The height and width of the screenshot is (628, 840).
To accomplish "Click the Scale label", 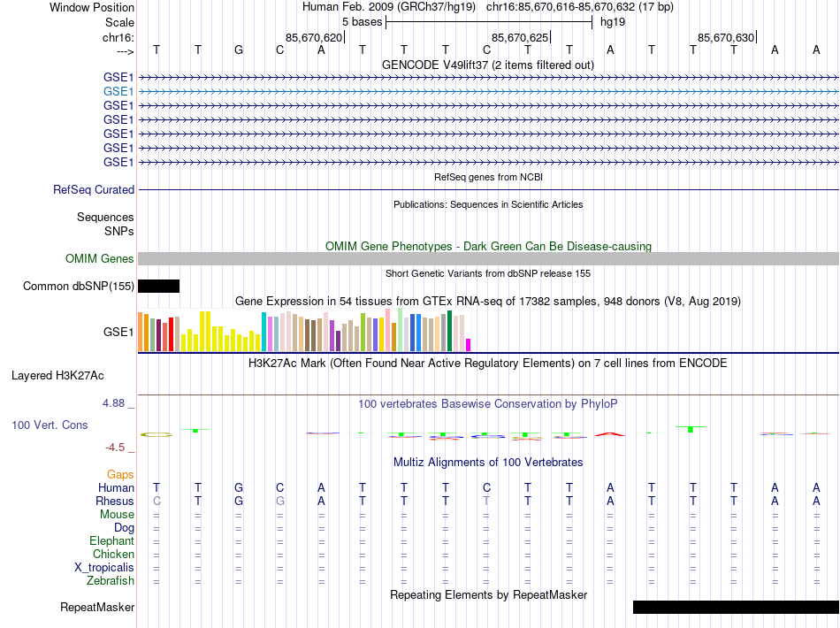I will click(x=119, y=22).
